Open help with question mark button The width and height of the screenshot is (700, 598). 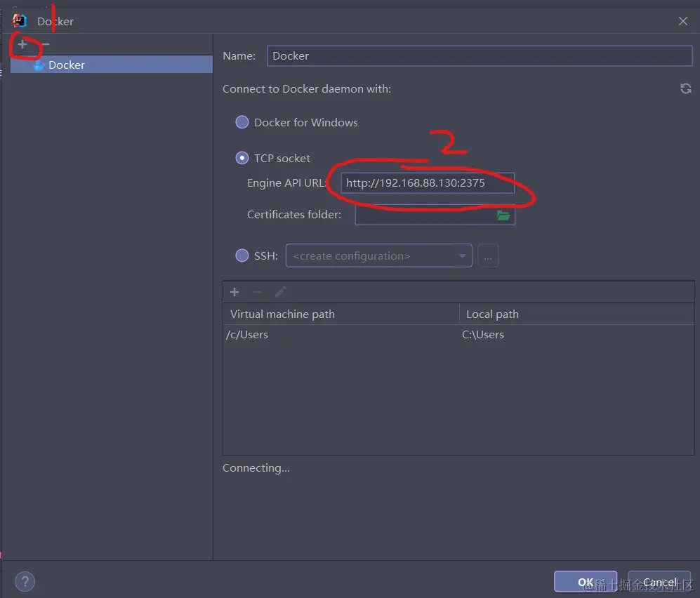point(25,581)
